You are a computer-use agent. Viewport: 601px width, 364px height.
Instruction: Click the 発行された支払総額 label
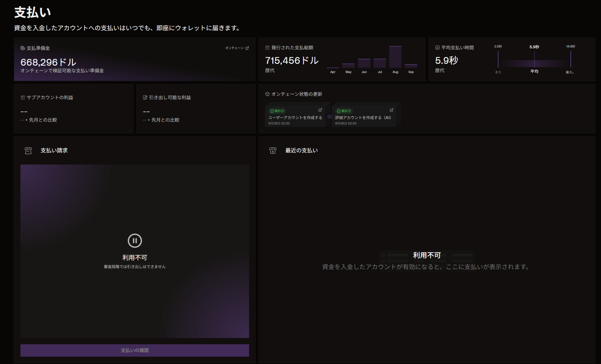click(x=292, y=48)
